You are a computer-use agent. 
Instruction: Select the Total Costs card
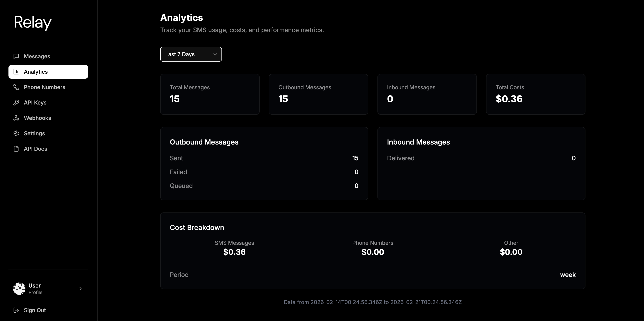pyautogui.click(x=535, y=94)
